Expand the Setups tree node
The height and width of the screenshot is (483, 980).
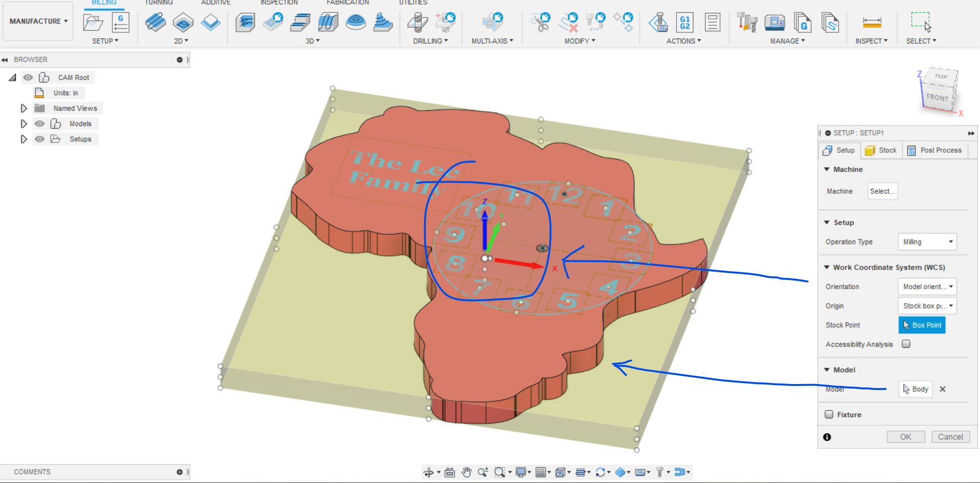(x=24, y=139)
